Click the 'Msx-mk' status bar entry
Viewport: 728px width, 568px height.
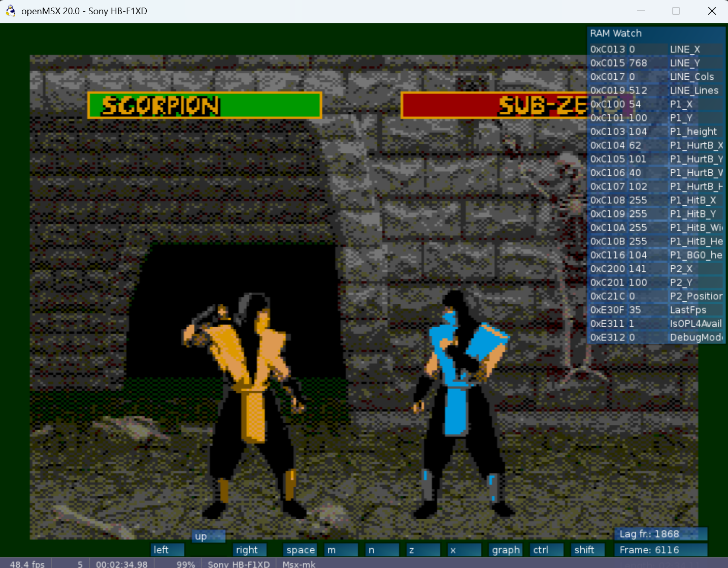[x=299, y=564]
